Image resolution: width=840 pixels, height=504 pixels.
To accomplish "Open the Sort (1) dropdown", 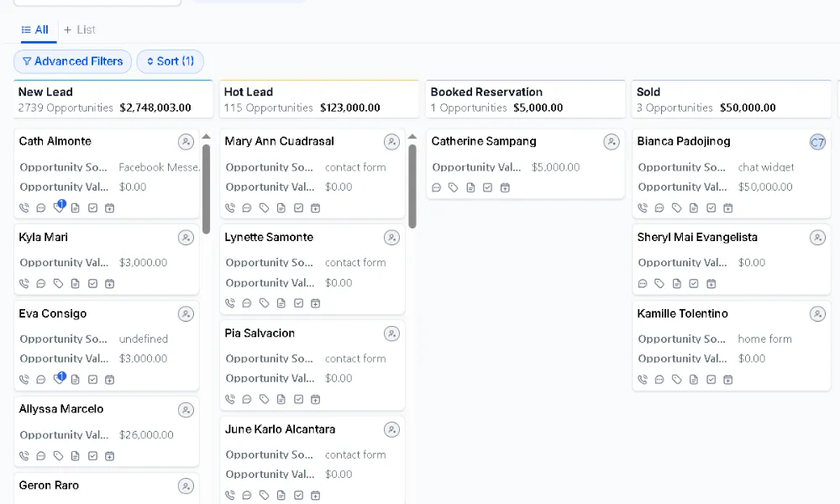I will pos(170,61).
